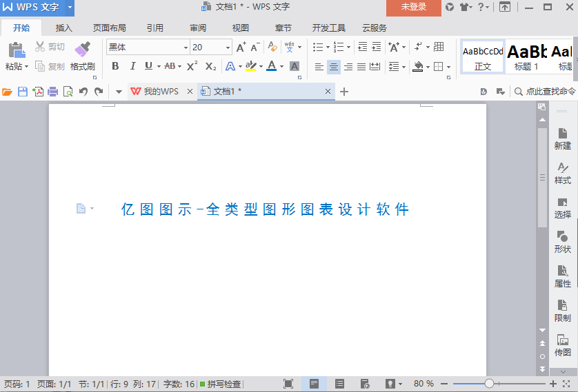Expand the bullet list dropdown arrow

tap(328, 47)
